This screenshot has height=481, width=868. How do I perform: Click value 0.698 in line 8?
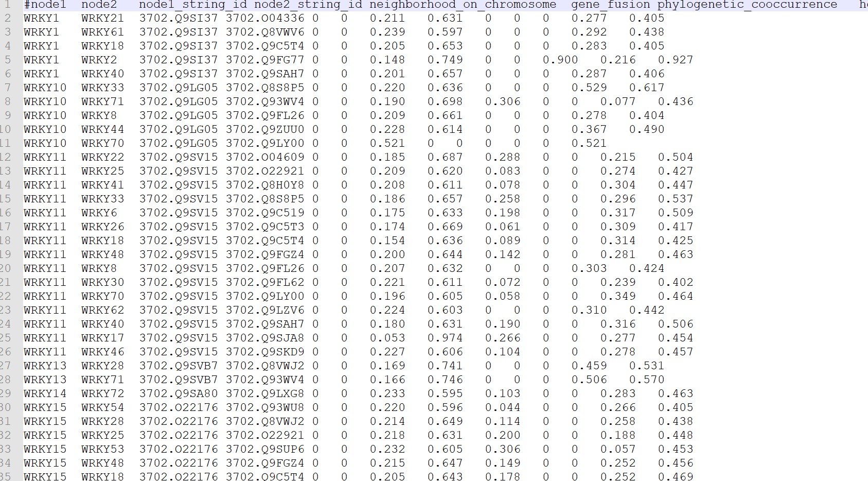point(445,101)
